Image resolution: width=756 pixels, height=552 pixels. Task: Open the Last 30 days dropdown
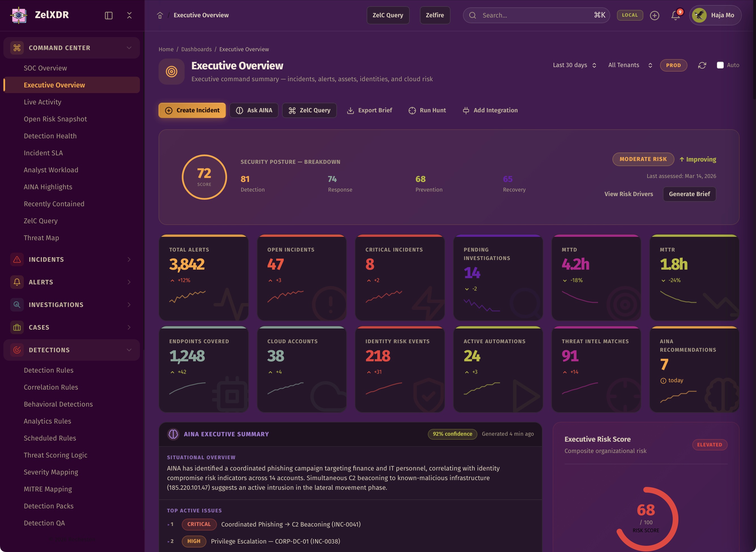pyautogui.click(x=574, y=65)
